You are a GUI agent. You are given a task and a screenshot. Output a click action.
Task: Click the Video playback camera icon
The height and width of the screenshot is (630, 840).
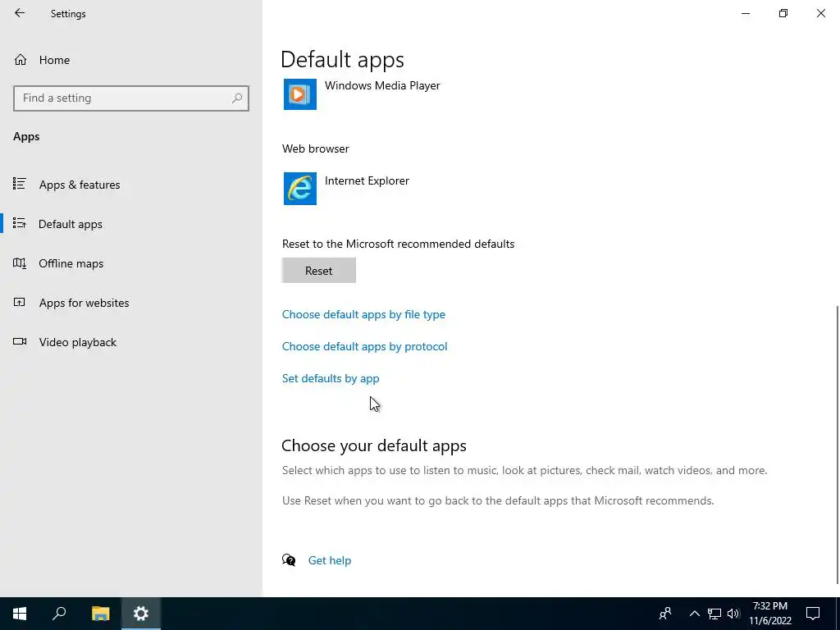coord(20,342)
